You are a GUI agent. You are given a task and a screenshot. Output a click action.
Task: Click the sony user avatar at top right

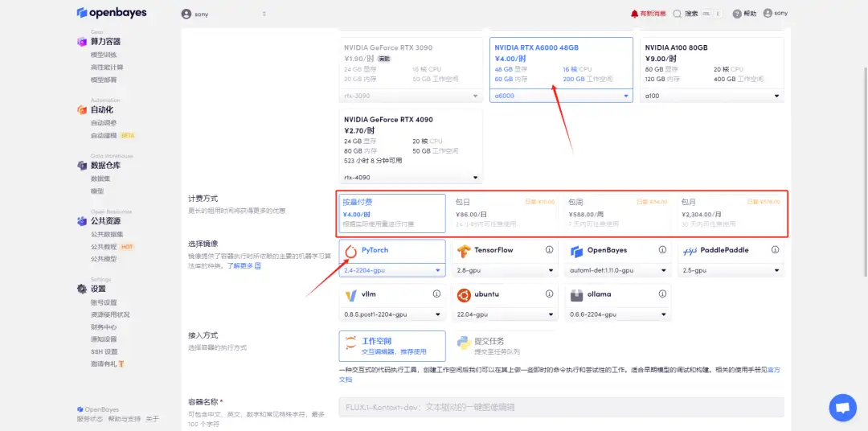click(x=768, y=14)
